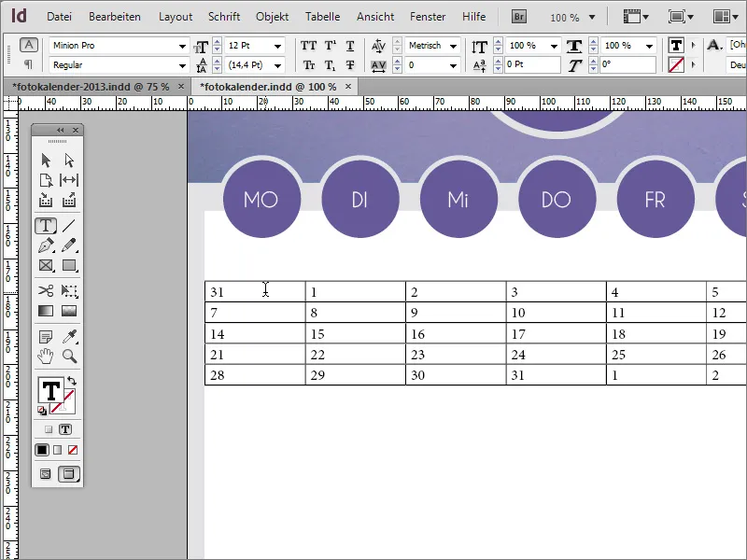Click the text fill color swatch in toolbox
This screenshot has height=560, width=747.
[51, 390]
